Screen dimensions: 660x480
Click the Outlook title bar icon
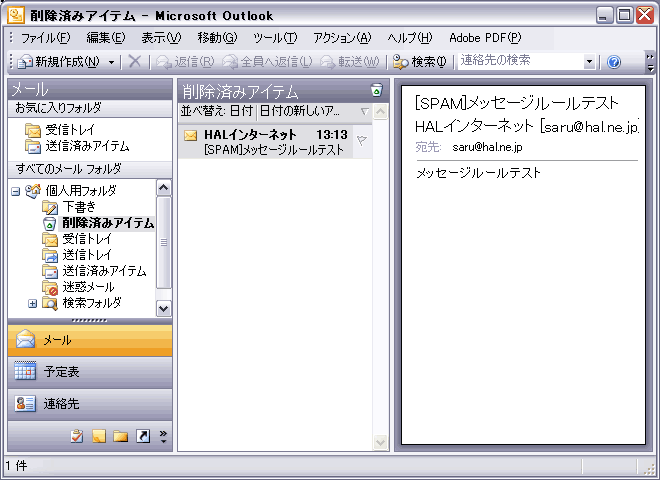coord(16,15)
